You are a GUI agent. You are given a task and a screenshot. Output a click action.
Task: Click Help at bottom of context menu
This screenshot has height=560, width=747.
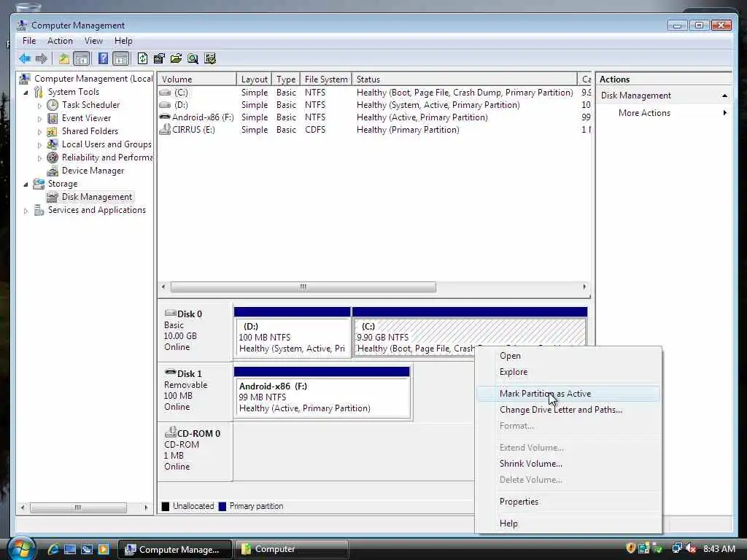[568, 524]
